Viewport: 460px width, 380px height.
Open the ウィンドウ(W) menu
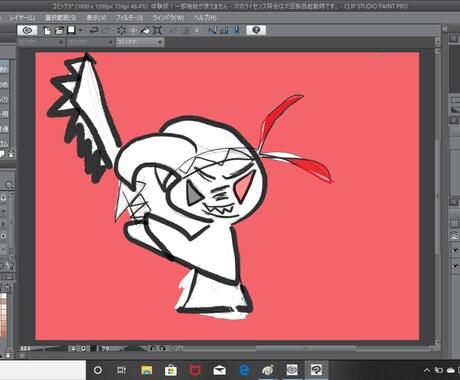point(168,18)
